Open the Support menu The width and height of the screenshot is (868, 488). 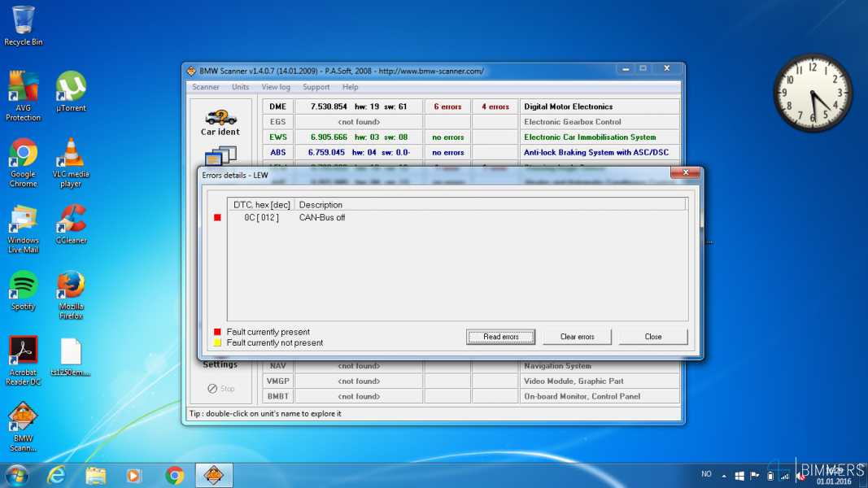(x=316, y=87)
